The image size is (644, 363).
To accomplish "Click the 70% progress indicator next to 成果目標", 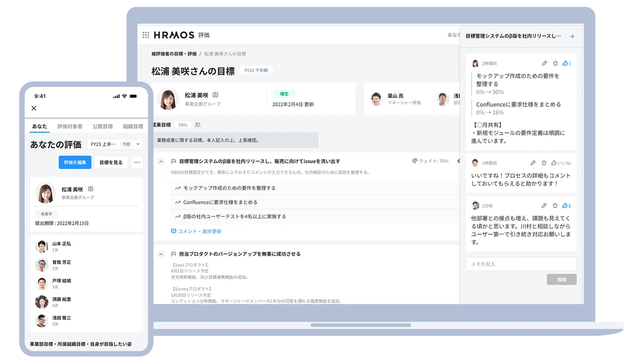I will coord(183,125).
